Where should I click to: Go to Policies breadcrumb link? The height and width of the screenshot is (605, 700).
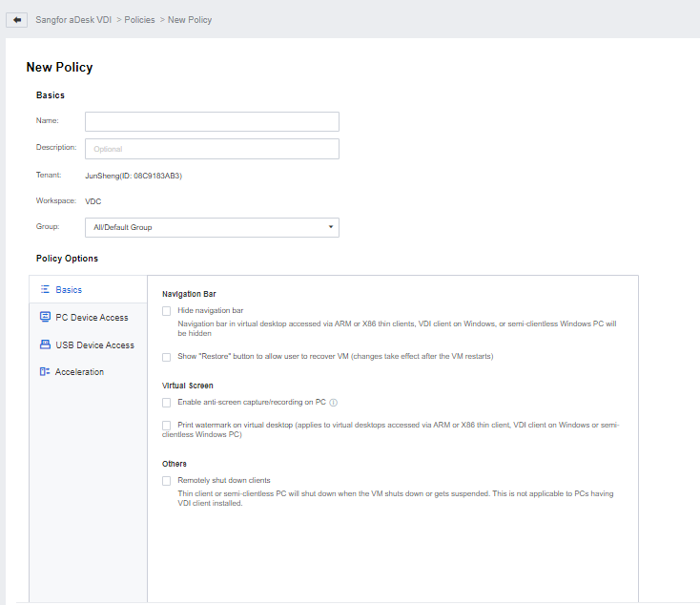139,20
